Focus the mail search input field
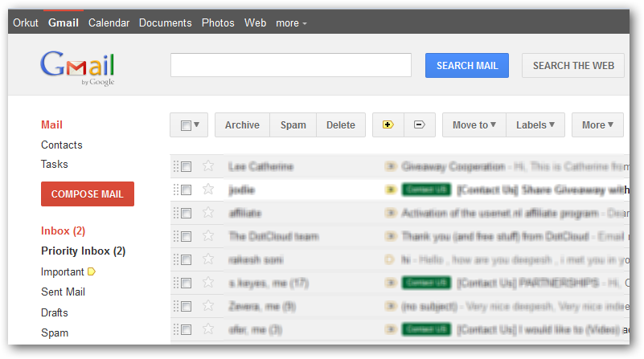 (x=291, y=65)
